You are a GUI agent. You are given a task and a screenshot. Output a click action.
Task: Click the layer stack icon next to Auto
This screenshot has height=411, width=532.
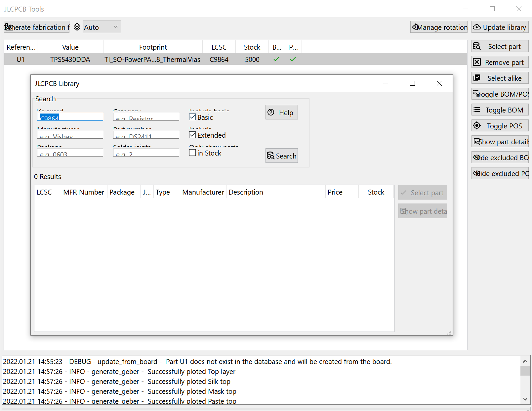pyautogui.click(x=77, y=27)
